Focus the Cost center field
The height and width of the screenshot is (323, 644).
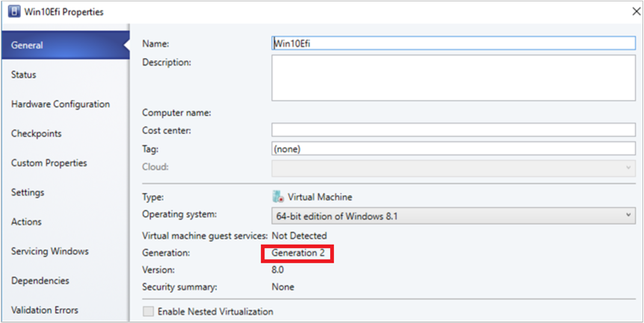tap(453, 130)
